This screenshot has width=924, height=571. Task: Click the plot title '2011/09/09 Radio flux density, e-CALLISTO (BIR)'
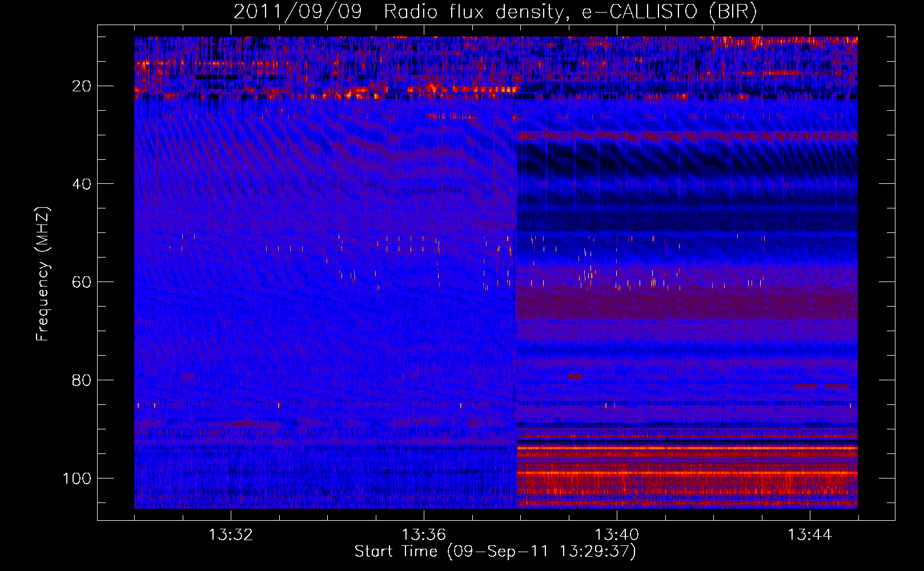click(x=495, y=12)
